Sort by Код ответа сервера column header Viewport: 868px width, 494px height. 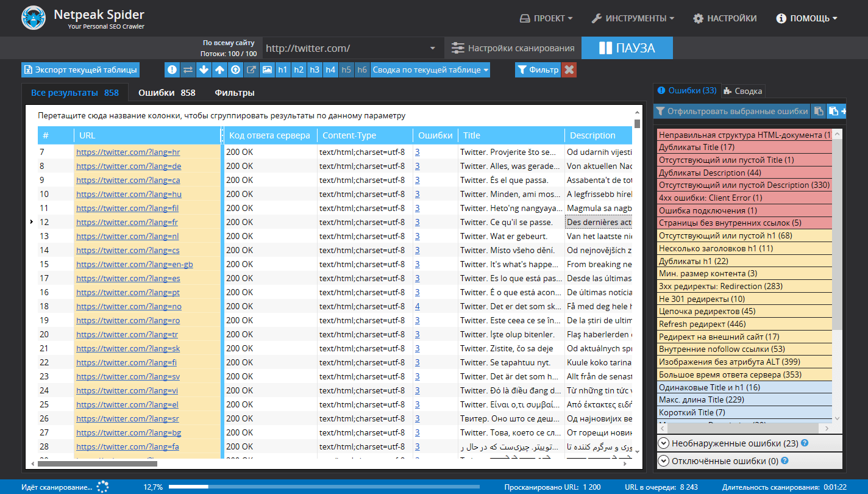(x=270, y=135)
